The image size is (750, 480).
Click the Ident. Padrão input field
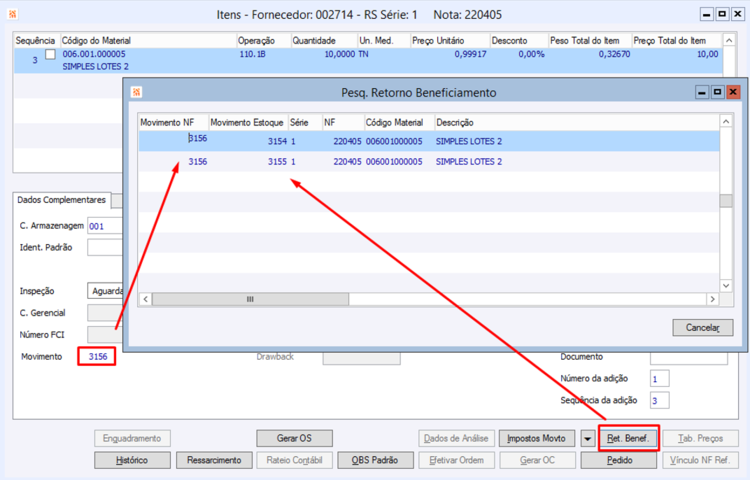coord(105,247)
